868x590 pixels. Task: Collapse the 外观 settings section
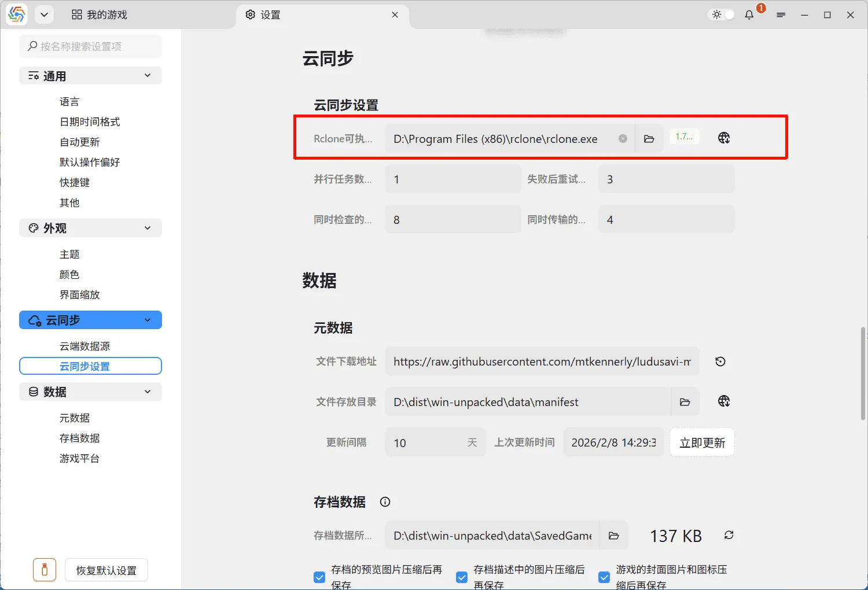tap(148, 228)
